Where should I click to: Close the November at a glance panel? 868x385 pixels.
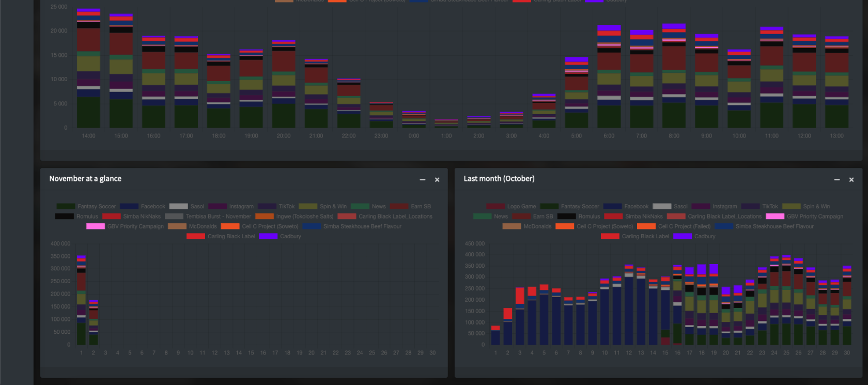click(x=437, y=180)
